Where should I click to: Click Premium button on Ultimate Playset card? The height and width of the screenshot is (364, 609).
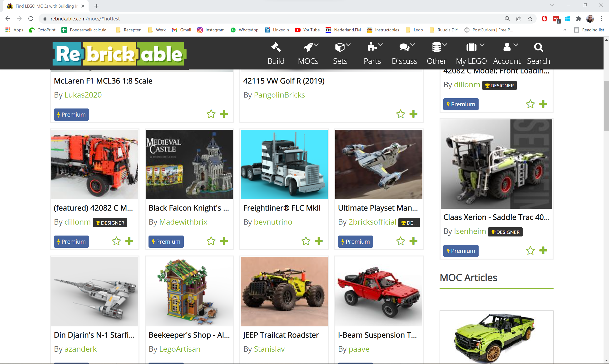355,242
